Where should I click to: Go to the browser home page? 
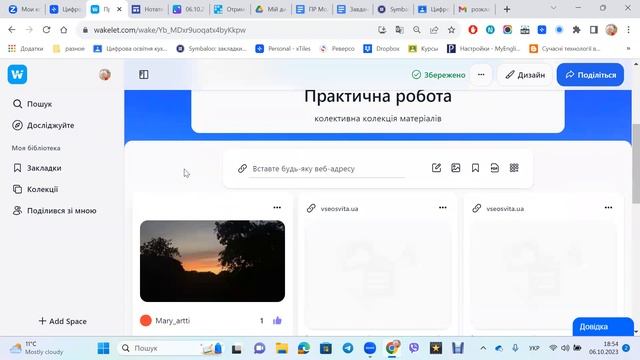(64, 30)
